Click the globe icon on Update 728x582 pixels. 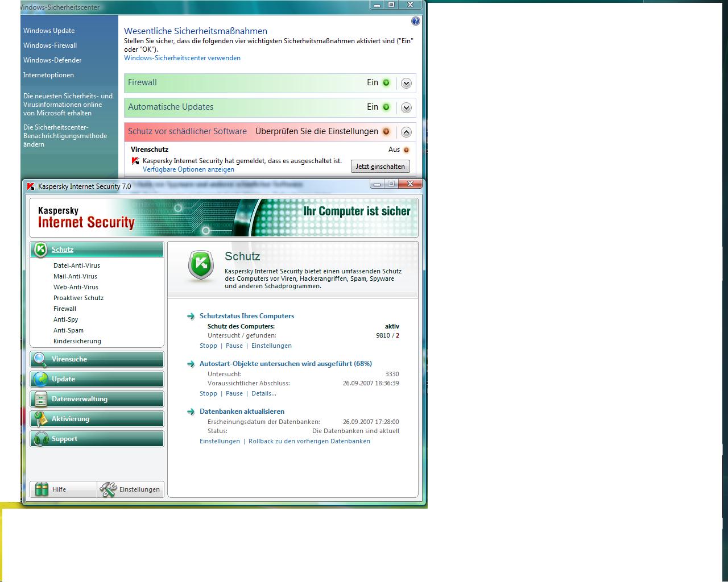click(40, 379)
